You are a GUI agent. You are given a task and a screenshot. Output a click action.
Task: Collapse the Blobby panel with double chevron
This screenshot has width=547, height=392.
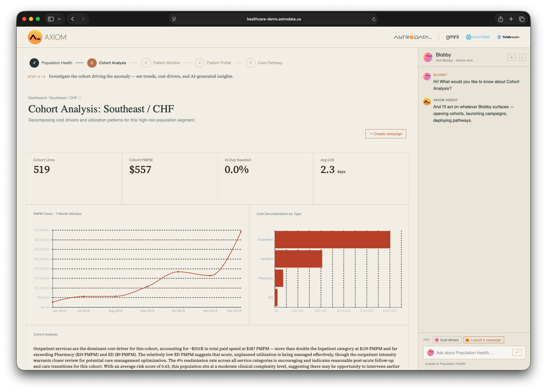pyautogui.click(x=512, y=57)
